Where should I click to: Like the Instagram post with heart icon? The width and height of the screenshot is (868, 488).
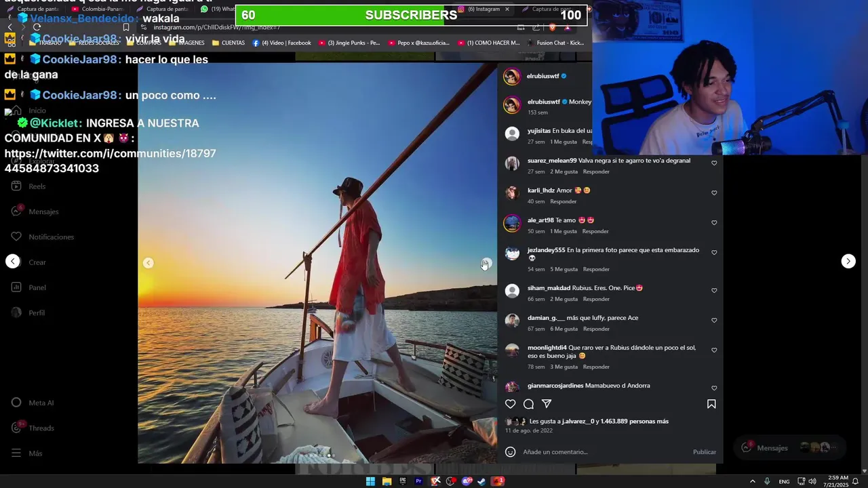(511, 404)
